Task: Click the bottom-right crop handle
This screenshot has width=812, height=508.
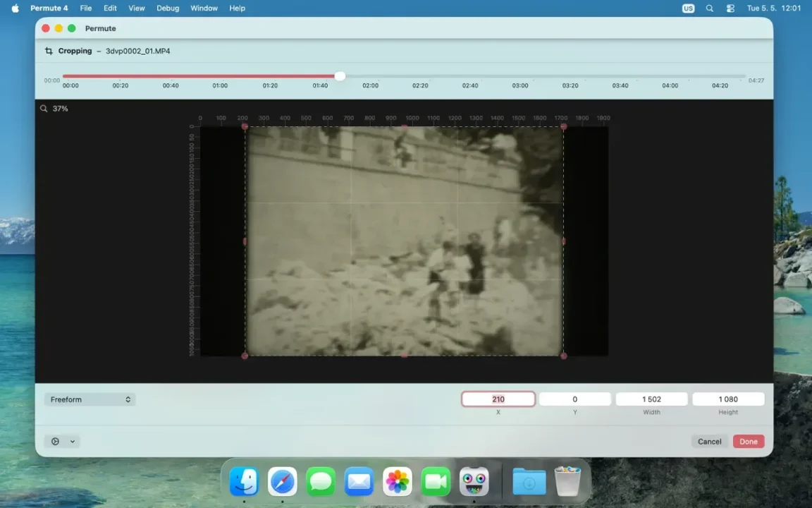Action: pos(563,356)
